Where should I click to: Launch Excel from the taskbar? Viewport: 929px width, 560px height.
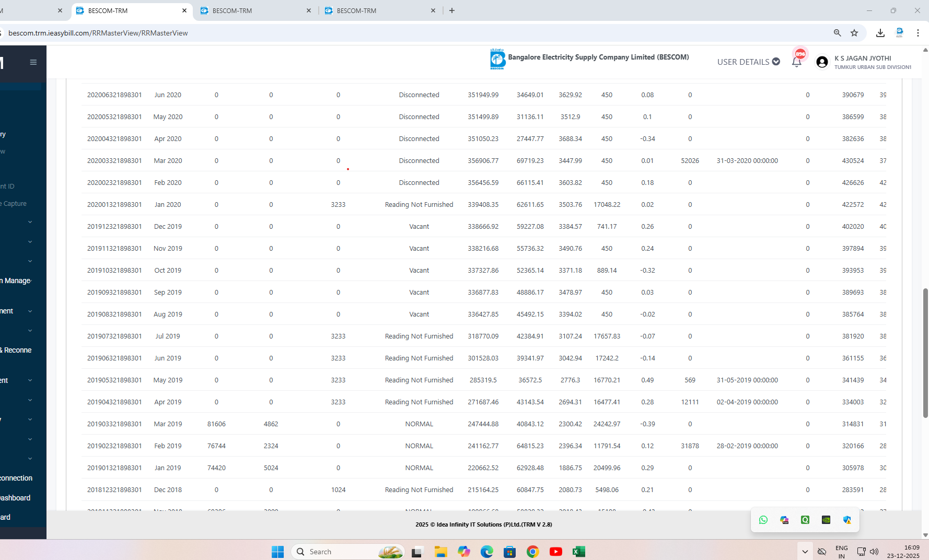pyautogui.click(x=579, y=552)
